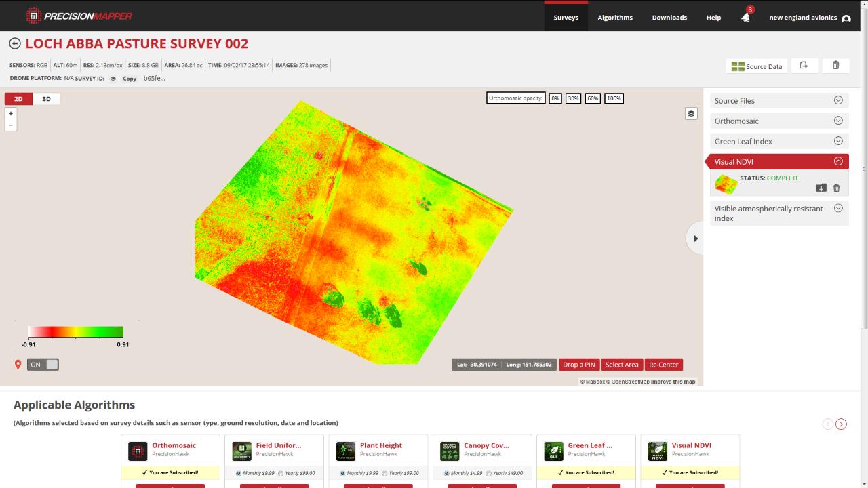Screen dimensions: 868x488
Task: Go to next algorithms carousel page
Action: coord(841,424)
